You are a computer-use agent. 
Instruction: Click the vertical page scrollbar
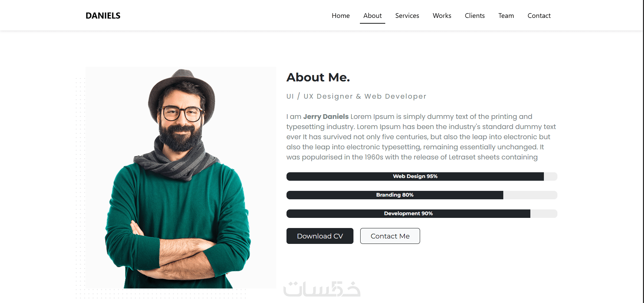(x=643, y=151)
